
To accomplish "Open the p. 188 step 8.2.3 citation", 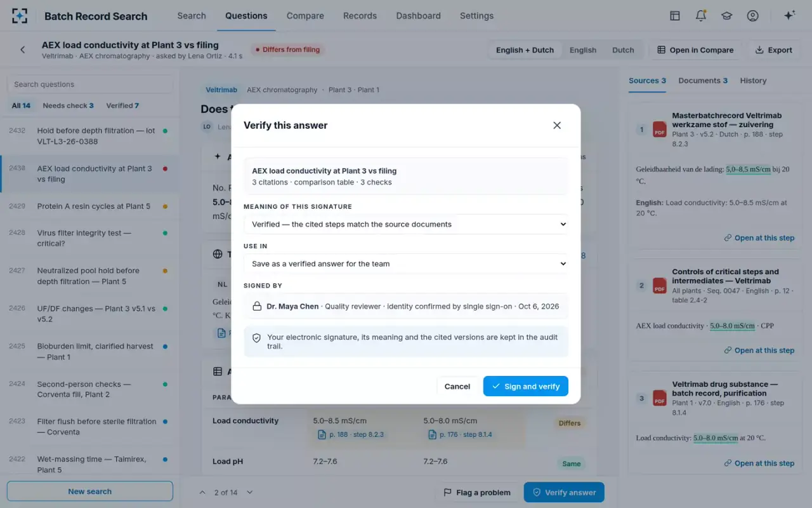I will [351, 435].
